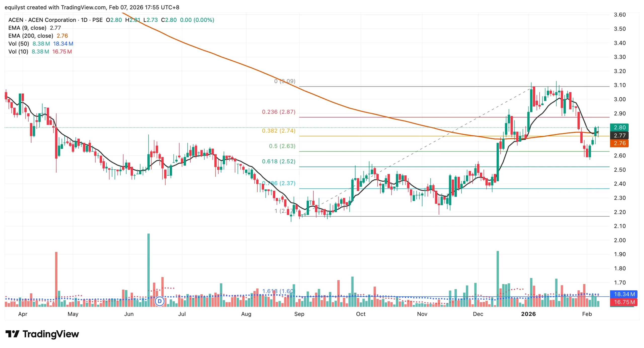
Task: Click the TradingView logo at bottom left
Action: [42, 334]
